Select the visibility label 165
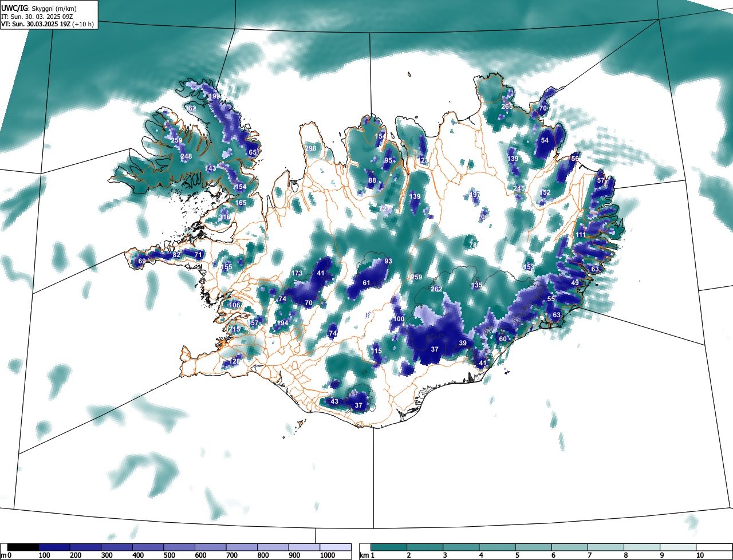 [241, 203]
